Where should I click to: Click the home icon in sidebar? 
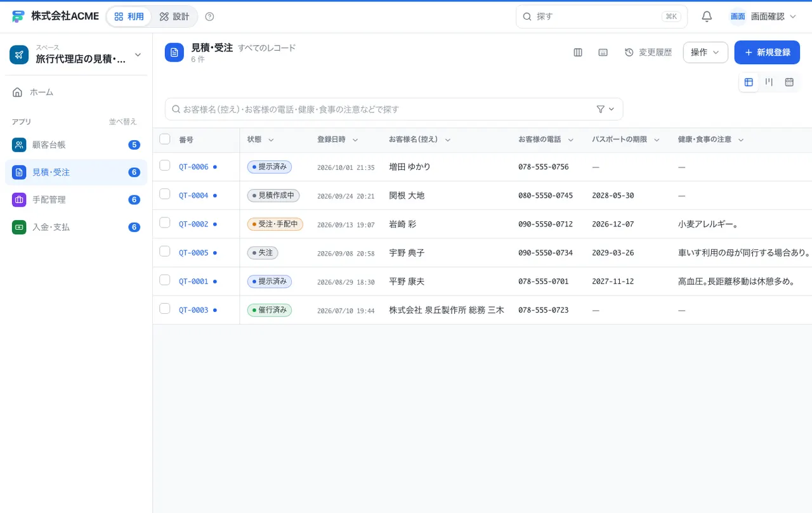coord(18,92)
